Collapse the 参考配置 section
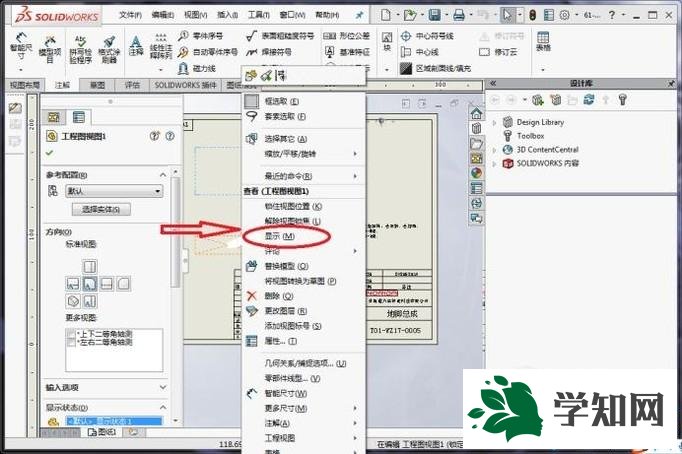 coord(163,175)
